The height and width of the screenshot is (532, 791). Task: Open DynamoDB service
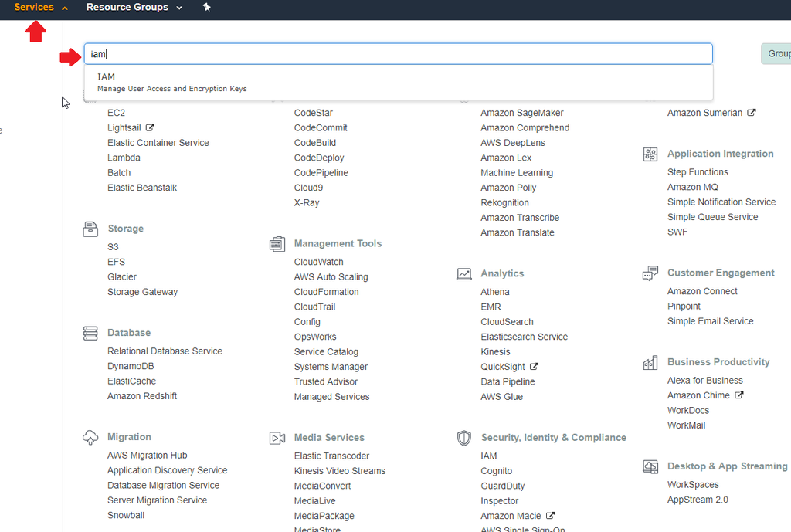pos(130,366)
